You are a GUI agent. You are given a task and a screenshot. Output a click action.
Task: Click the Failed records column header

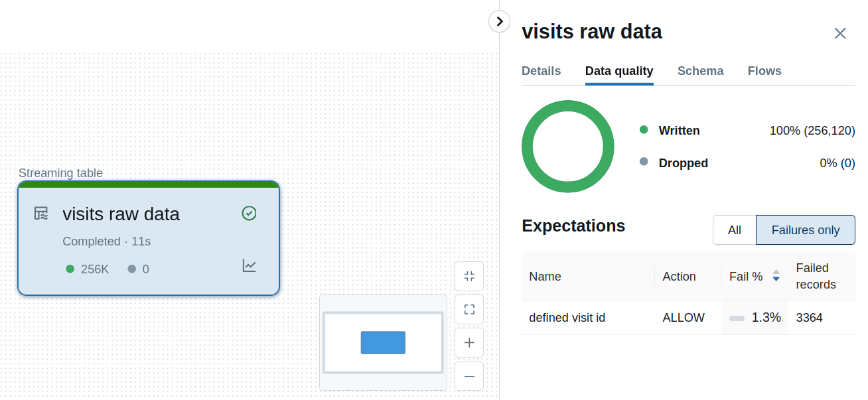click(816, 277)
